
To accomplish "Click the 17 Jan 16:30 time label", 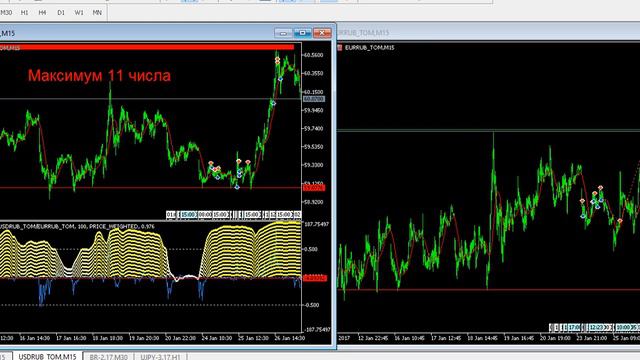I will click(x=71, y=338).
